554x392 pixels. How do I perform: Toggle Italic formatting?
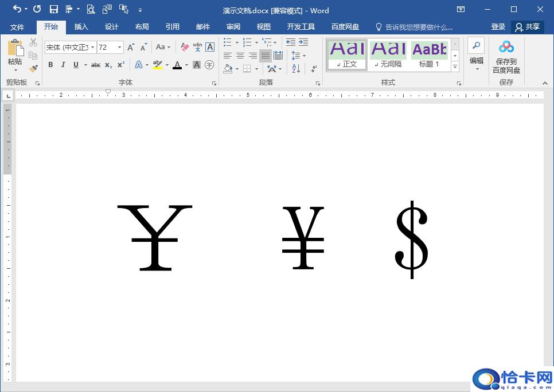tap(63, 65)
